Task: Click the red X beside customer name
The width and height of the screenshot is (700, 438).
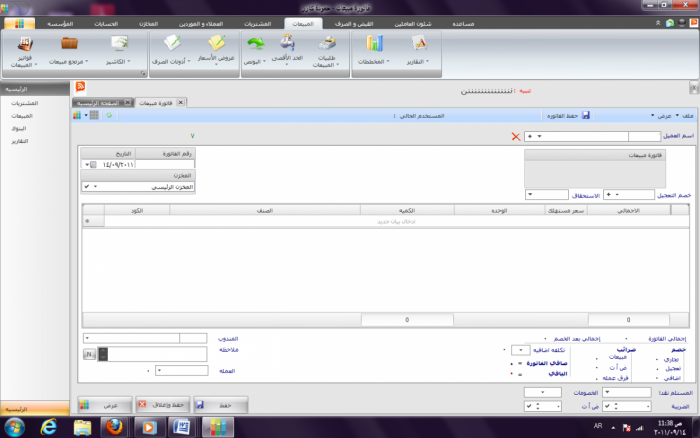Action: [516, 136]
